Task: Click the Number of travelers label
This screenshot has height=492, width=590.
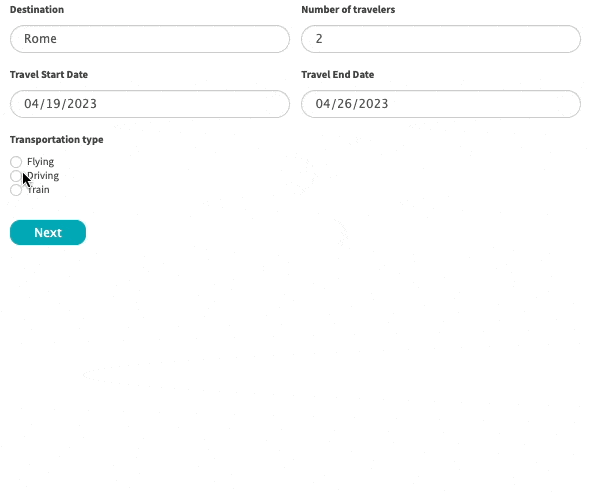Action: (348, 9)
